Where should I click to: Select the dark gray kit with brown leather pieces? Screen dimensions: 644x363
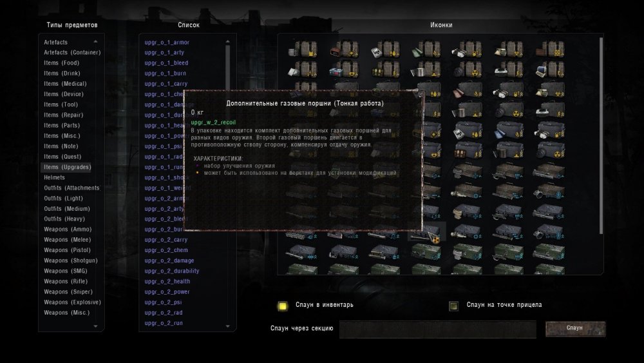pyautogui.click(x=468, y=90)
